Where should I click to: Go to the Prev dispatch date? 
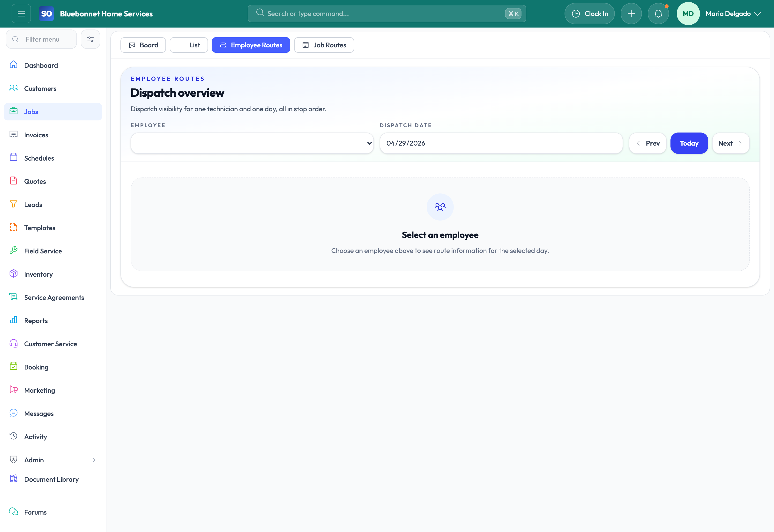[647, 143]
